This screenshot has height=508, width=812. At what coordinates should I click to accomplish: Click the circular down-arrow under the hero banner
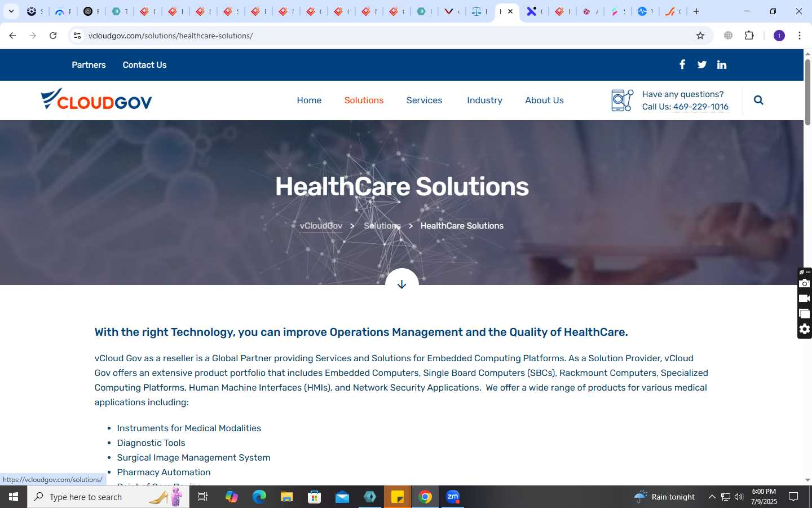(x=402, y=284)
